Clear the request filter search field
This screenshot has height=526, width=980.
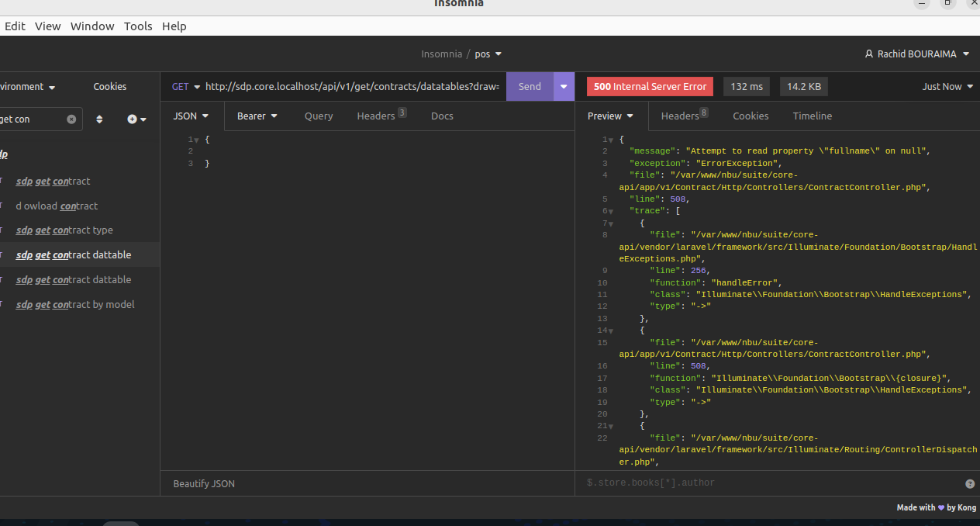point(71,119)
